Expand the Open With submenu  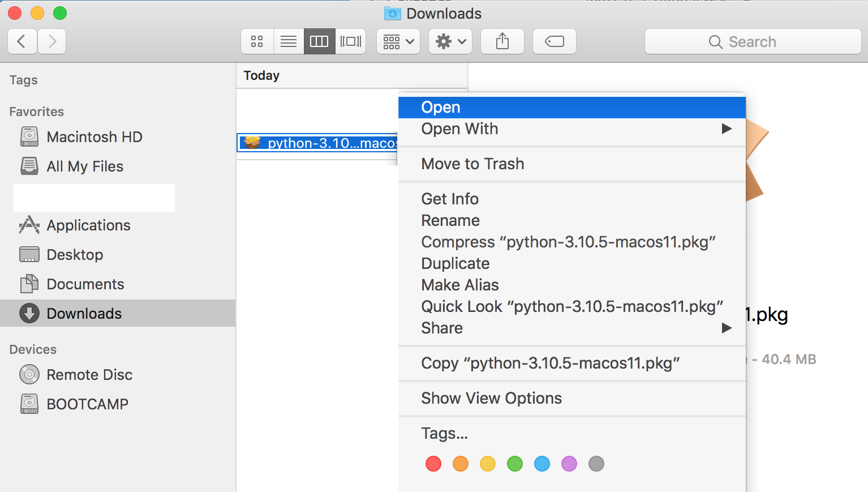[572, 129]
